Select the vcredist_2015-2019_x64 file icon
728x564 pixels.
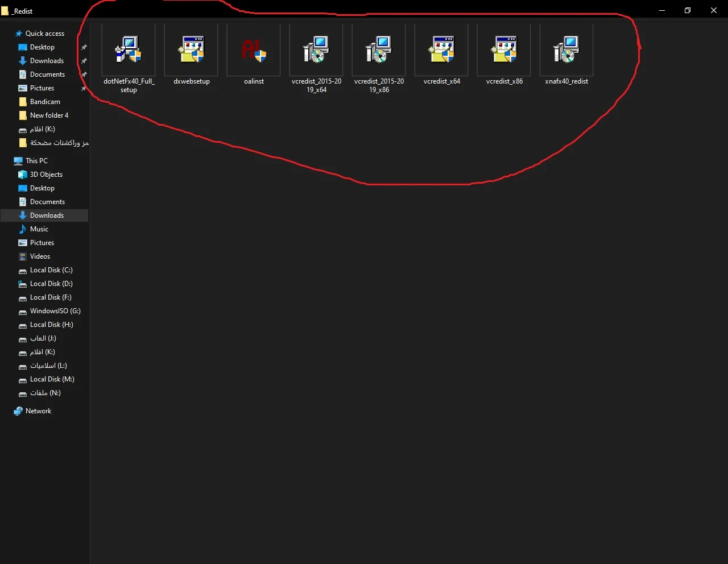click(316, 50)
